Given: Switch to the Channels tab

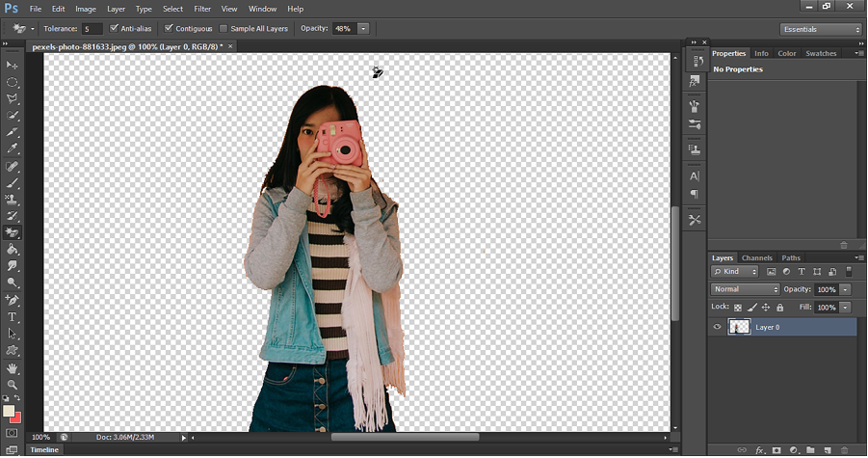Looking at the screenshot, I should pos(757,258).
